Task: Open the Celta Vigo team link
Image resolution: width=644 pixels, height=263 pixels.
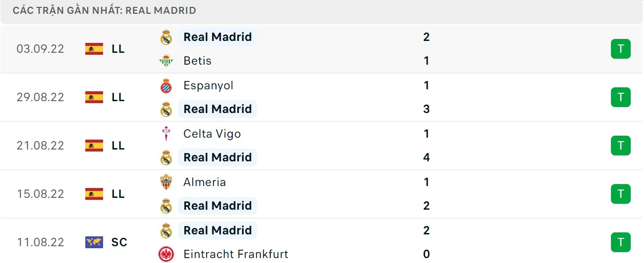Action: pos(212,134)
